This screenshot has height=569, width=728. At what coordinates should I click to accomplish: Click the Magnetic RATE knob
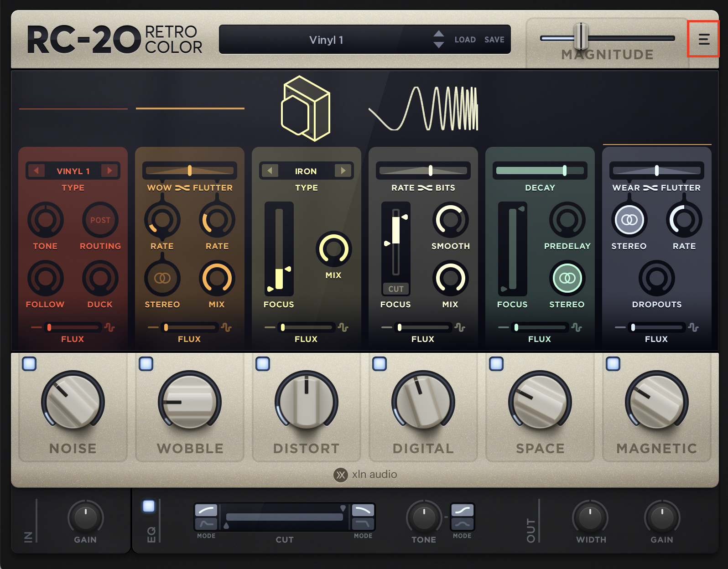point(684,220)
